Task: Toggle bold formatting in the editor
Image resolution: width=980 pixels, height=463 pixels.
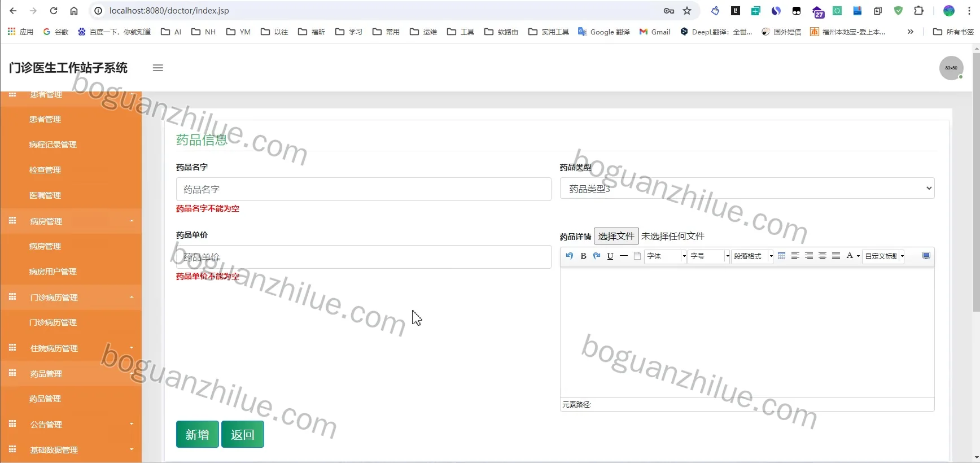Action: tap(583, 256)
